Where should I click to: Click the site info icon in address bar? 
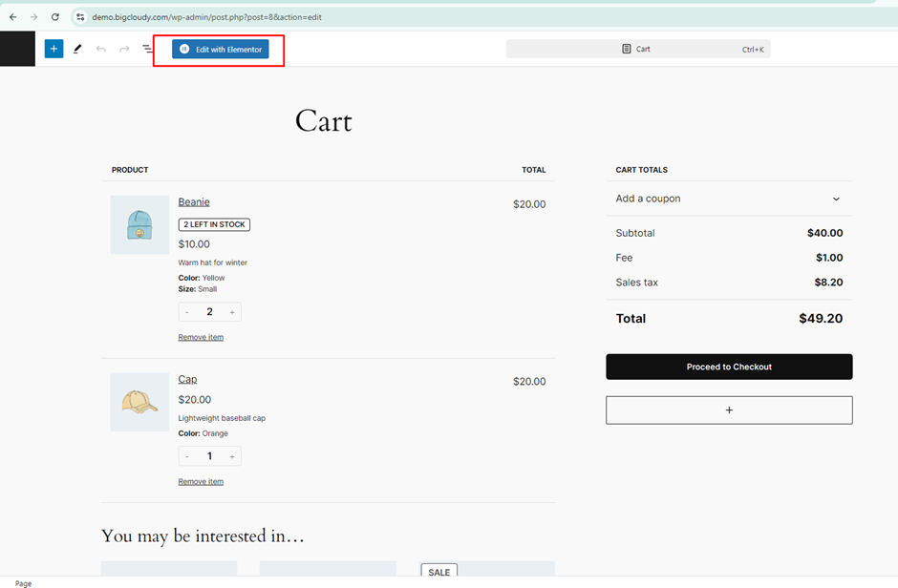[81, 17]
